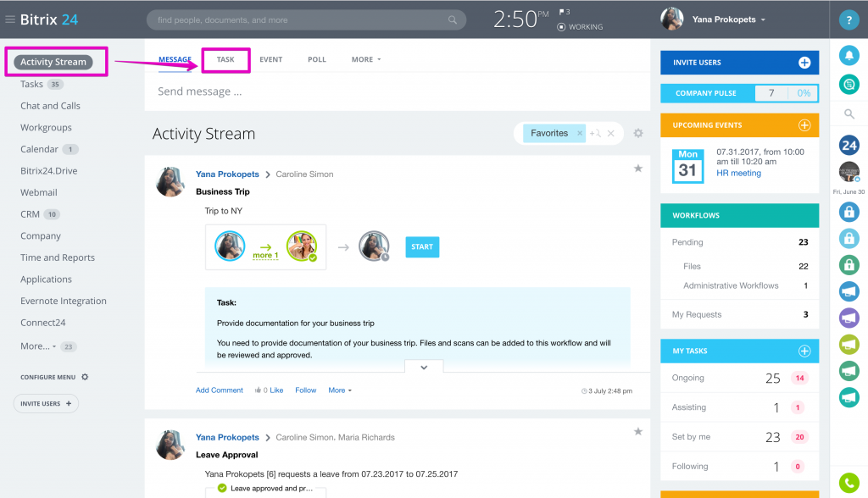Screen dimensions: 868x498
Task: Add a new task via My Tasks plus
Action: (804, 351)
